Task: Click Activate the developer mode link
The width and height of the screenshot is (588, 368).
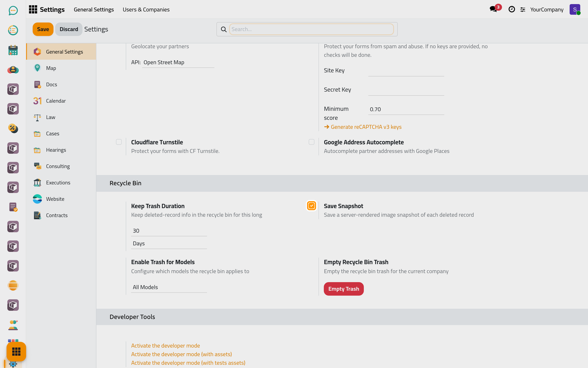Action: point(165,346)
